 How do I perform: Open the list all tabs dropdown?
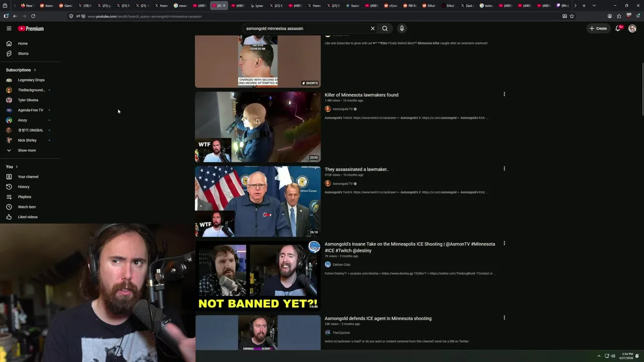click(x=594, y=6)
